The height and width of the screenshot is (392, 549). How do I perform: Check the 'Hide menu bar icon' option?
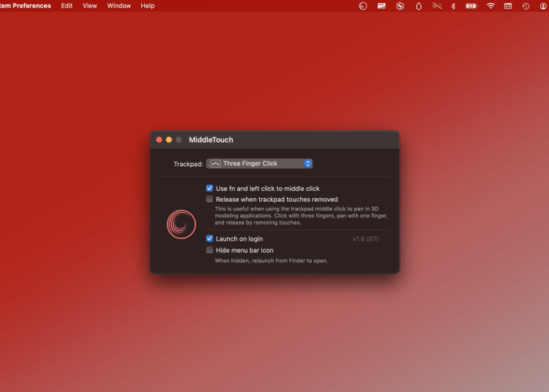(x=210, y=250)
